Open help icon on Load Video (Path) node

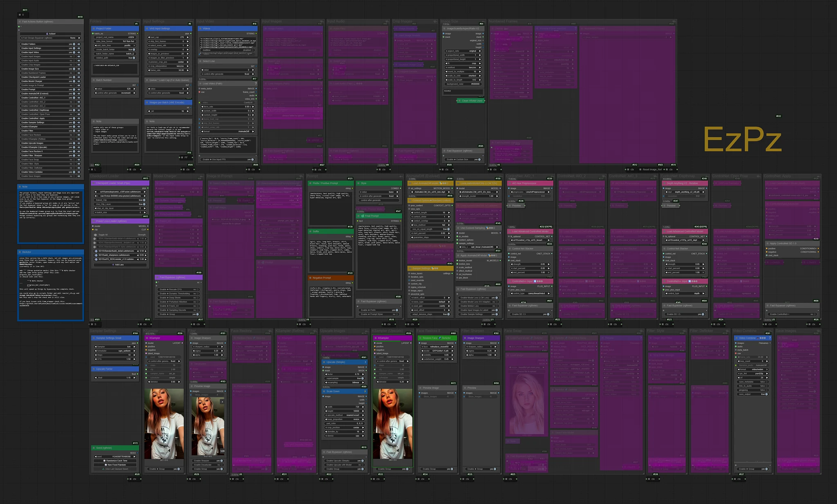[x=256, y=83]
